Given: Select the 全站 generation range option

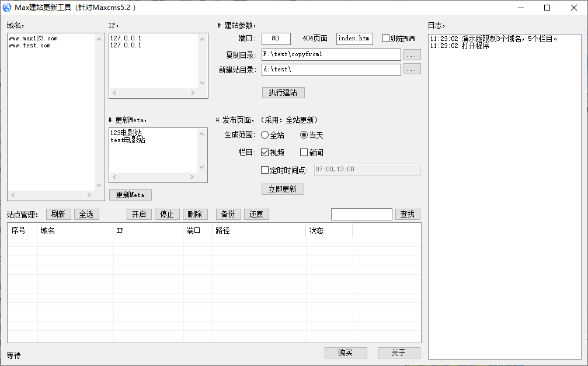Looking at the screenshot, I should click(x=265, y=134).
